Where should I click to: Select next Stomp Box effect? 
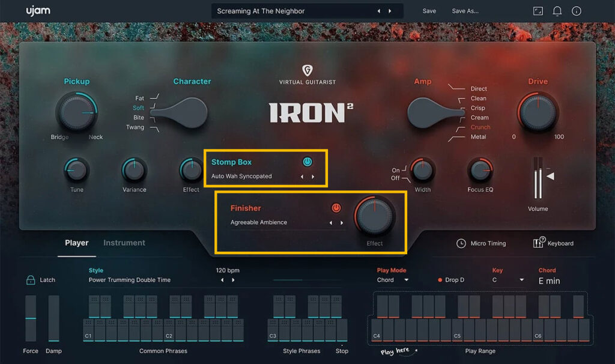pos(313,177)
